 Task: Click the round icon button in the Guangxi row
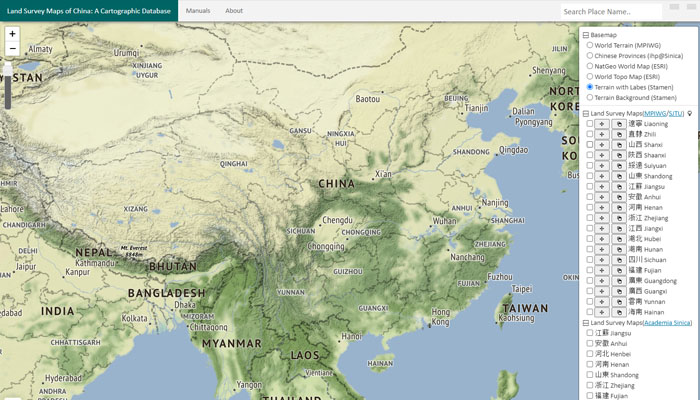tap(619, 291)
